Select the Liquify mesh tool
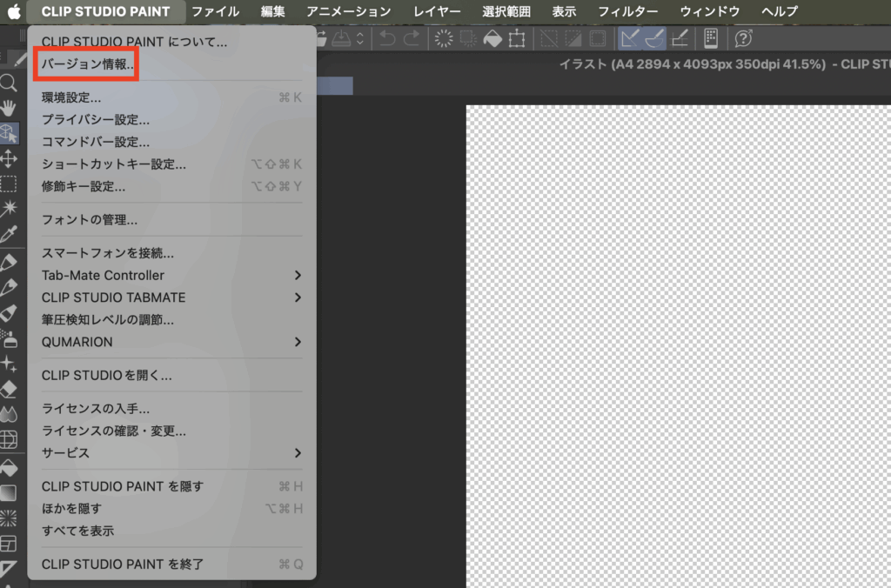 tap(9, 440)
